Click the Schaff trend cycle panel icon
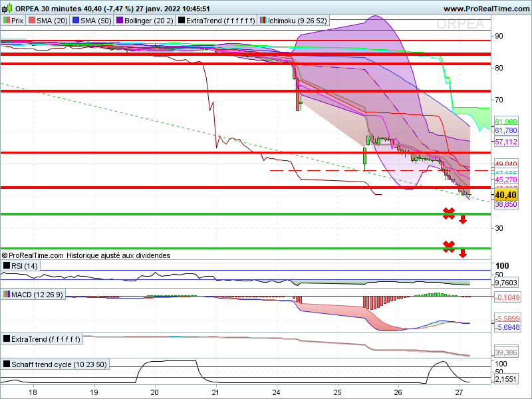 (7, 364)
